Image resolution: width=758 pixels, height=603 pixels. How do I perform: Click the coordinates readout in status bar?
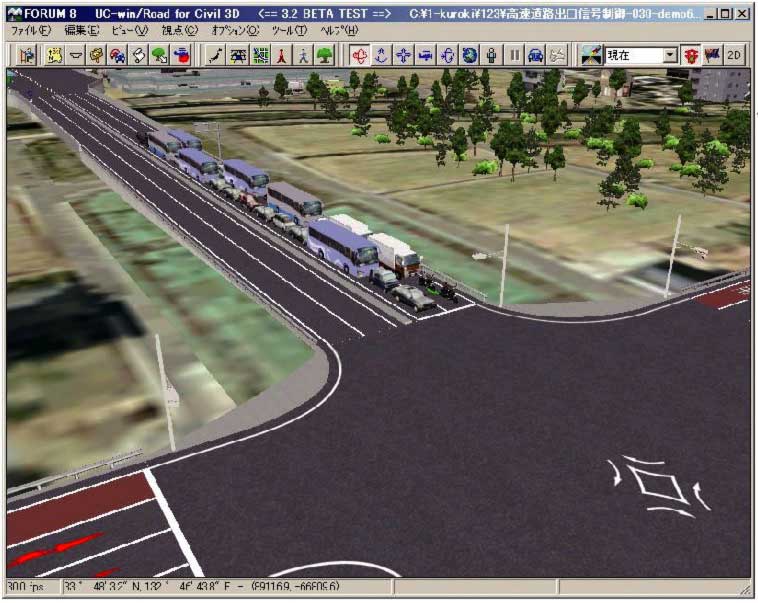point(202,587)
